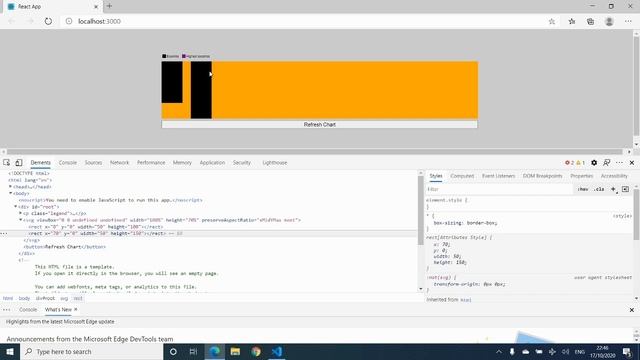Image resolution: width=640 pixels, height=360 pixels.
Task: Click the short black bar in chart
Action: point(172,82)
